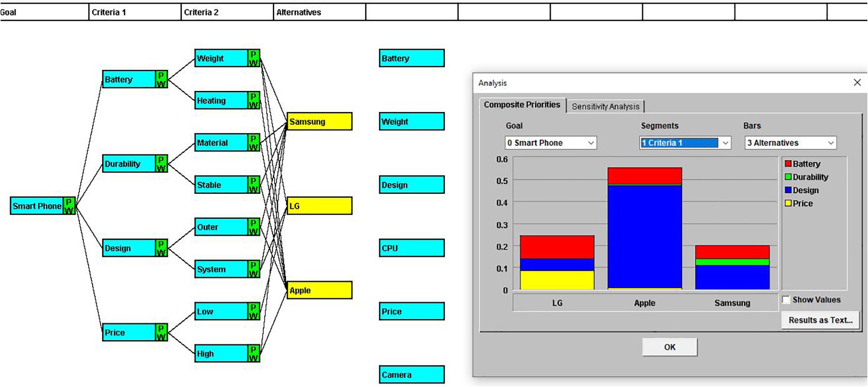The image size is (868, 387).
Task: Click the LG label under the chart
Action: 557,303
